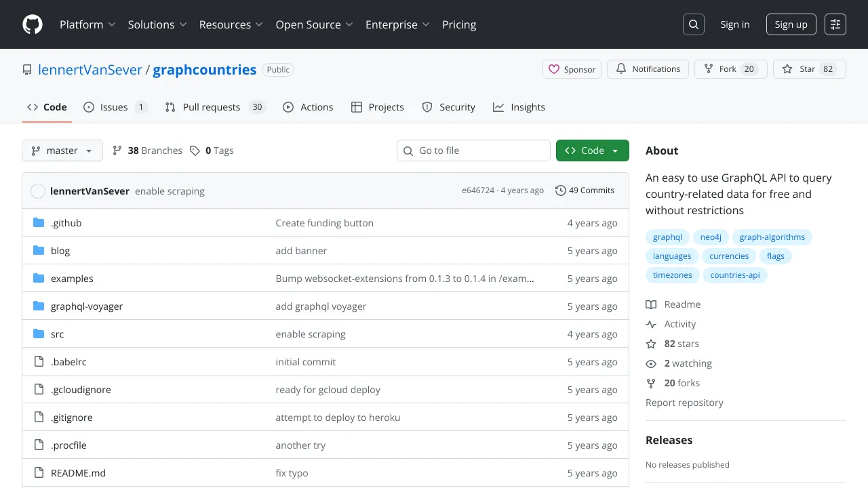Expand the Solutions menu
The height and width of the screenshot is (488, 868).
(x=157, y=24)
